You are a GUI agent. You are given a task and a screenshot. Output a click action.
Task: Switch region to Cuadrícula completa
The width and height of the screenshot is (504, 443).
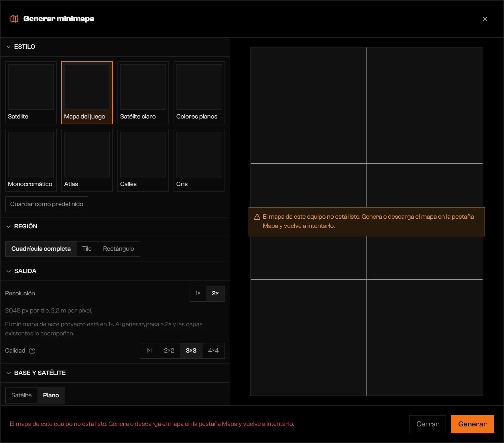(41, 249)
